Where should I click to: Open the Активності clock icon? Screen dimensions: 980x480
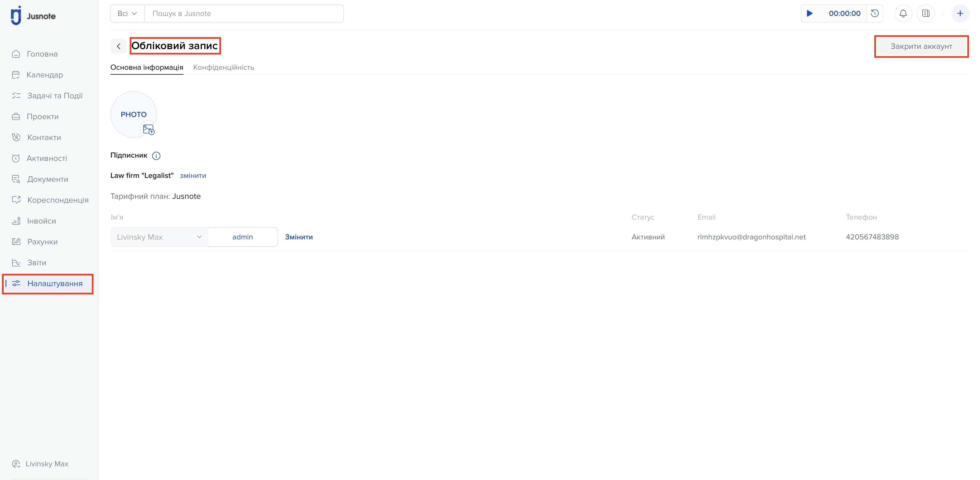click(x=16, y=158)
